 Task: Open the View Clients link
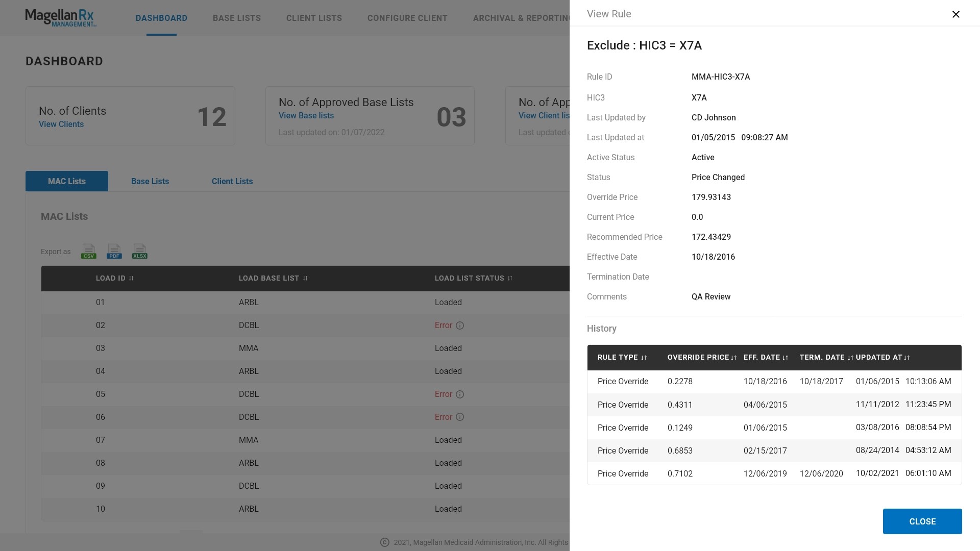pyautogui.click(x=61, y=124)
